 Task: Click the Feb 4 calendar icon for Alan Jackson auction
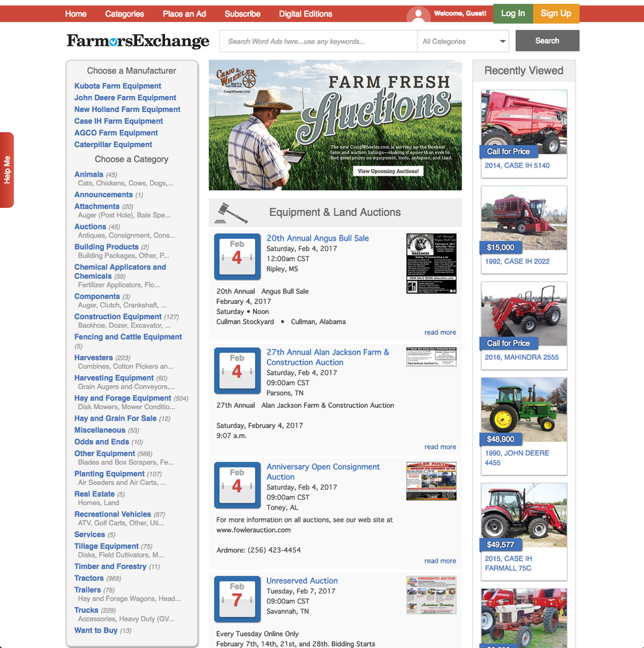point(237,371)
